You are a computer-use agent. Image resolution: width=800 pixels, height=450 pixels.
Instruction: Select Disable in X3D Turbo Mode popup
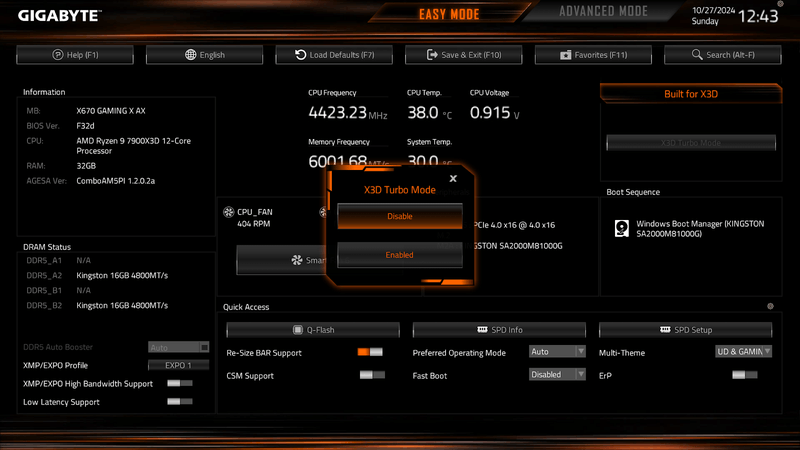coord(400,216)
